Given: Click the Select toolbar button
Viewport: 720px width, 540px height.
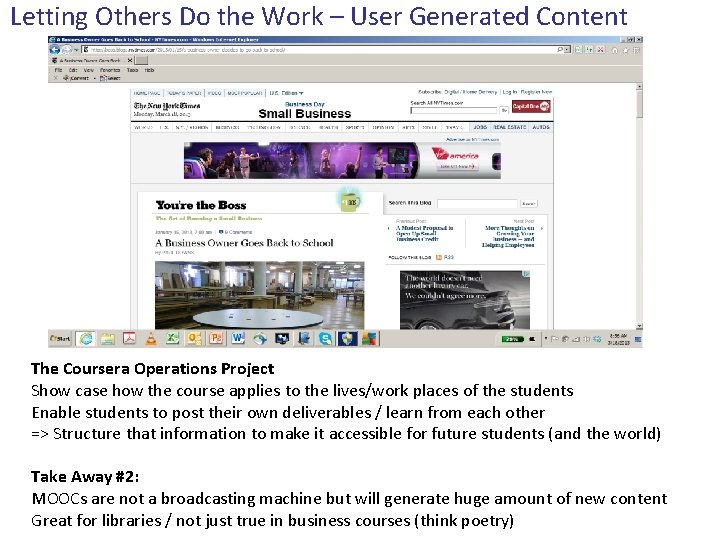Looking at the screenshot, I should tap(110, 78).
